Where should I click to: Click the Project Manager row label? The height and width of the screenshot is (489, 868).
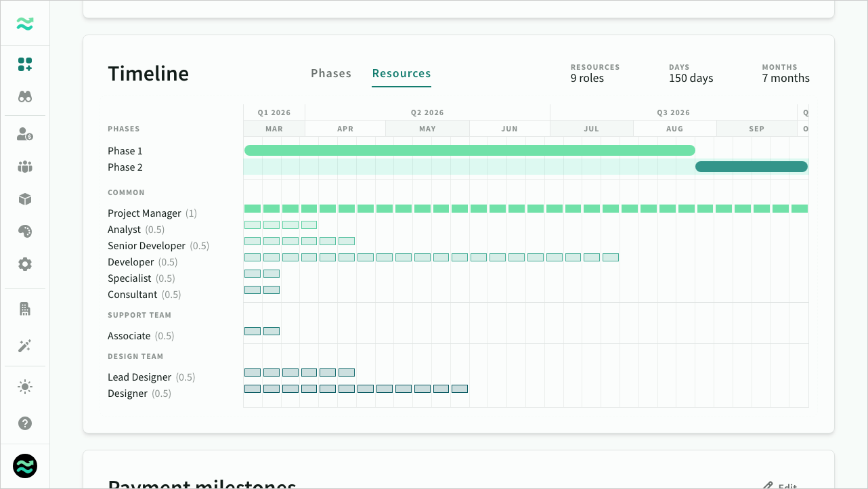tap(144, 213)
